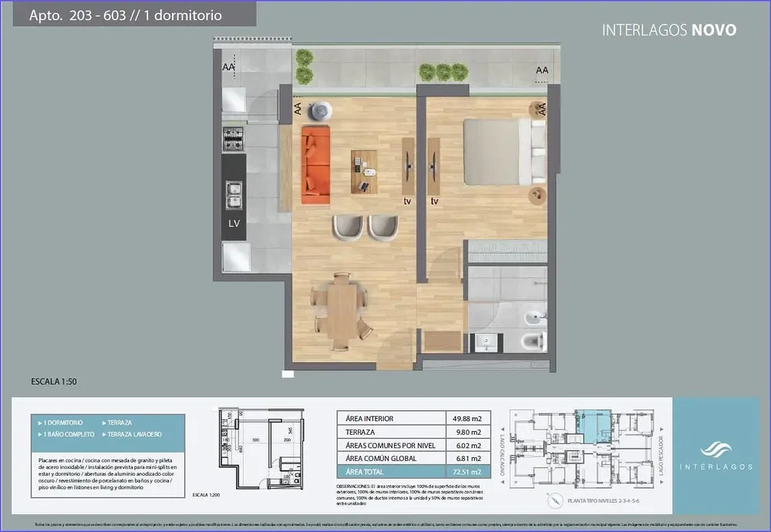Click the bedroom TV unit
This screenshot has height=532, width=771.
(433, 167)
